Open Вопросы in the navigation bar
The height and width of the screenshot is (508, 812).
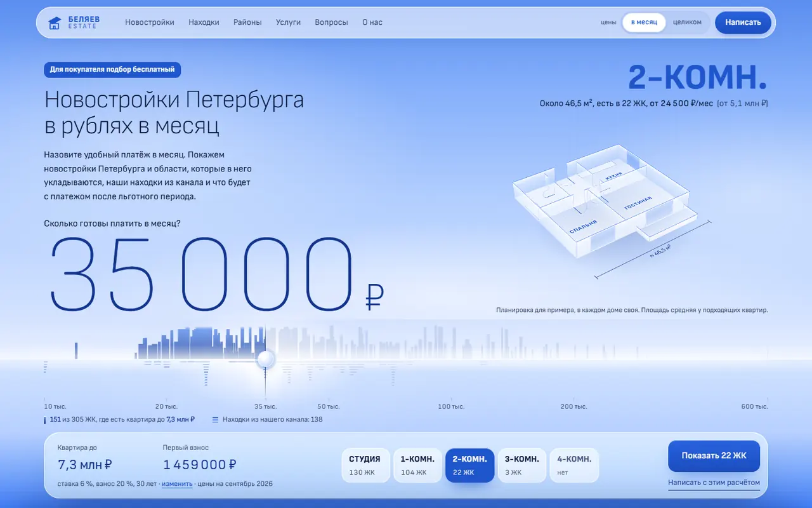pos(331,22)
